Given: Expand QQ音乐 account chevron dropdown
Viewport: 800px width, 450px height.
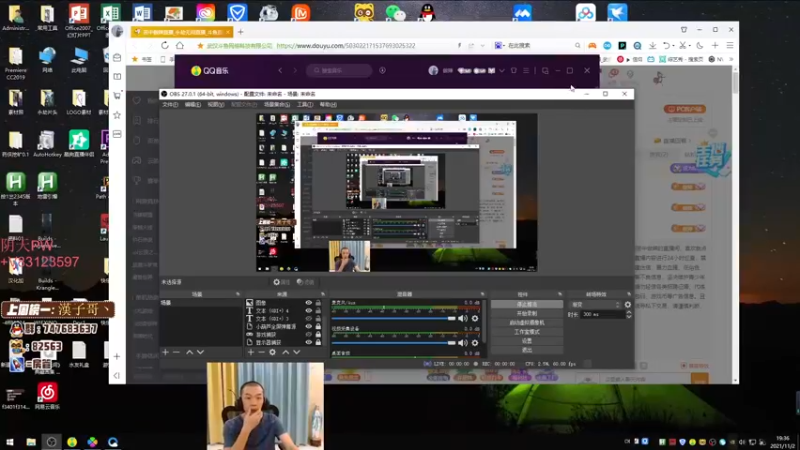Looking at the screenshot, I should tap(502, 70).
